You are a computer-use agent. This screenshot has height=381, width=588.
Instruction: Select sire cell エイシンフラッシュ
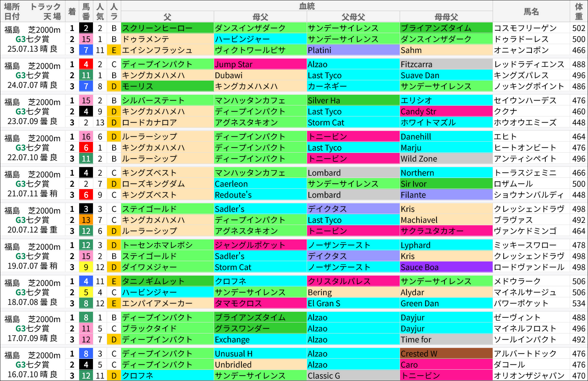point(167,50)
